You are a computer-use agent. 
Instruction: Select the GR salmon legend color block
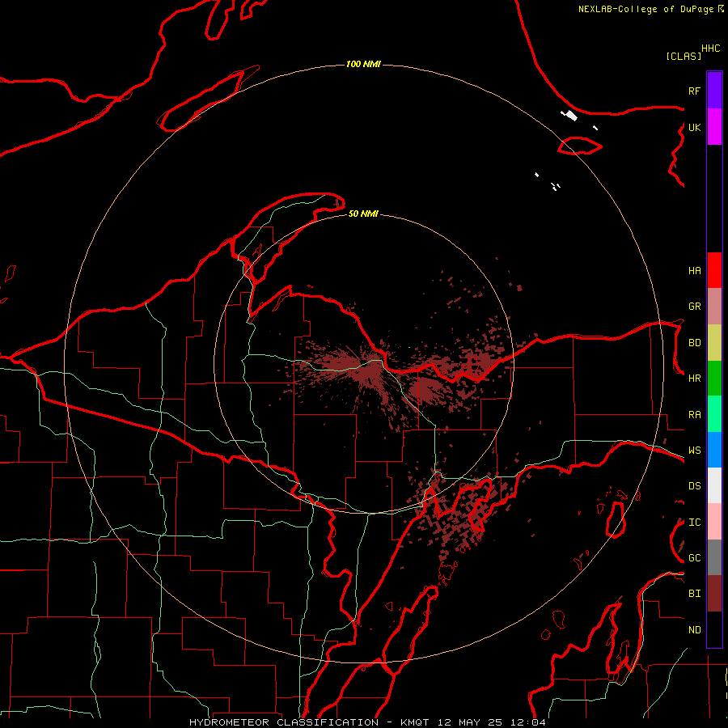tap(714, 307)
